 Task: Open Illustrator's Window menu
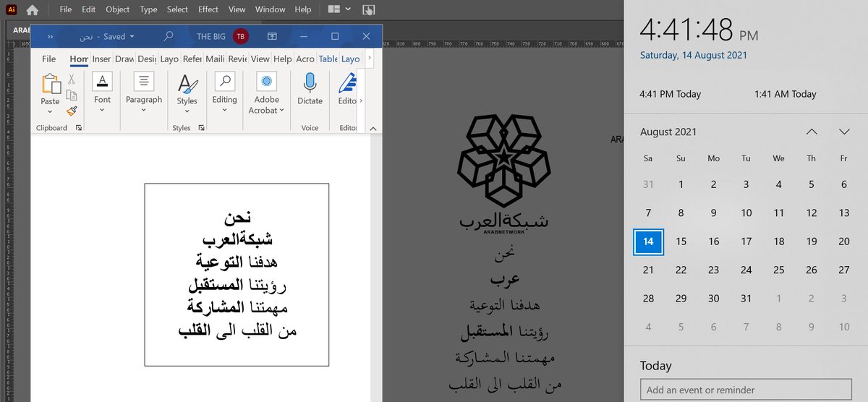coord(271,9)
